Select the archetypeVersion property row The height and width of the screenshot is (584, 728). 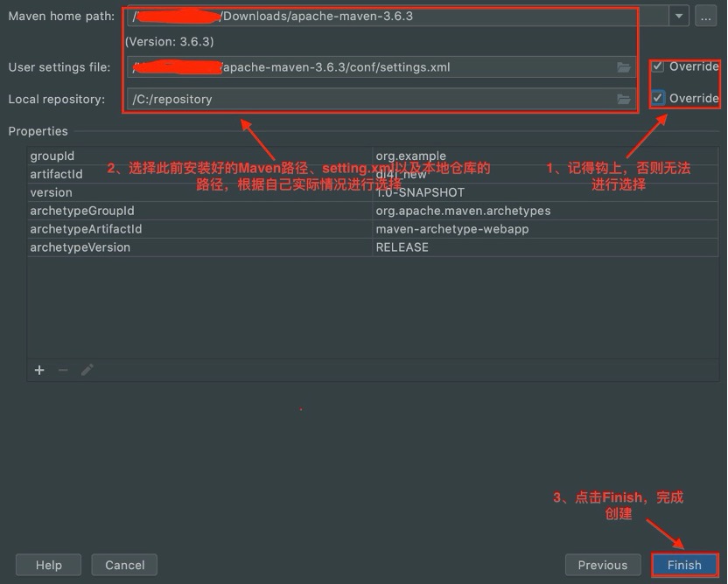[373, 247]
